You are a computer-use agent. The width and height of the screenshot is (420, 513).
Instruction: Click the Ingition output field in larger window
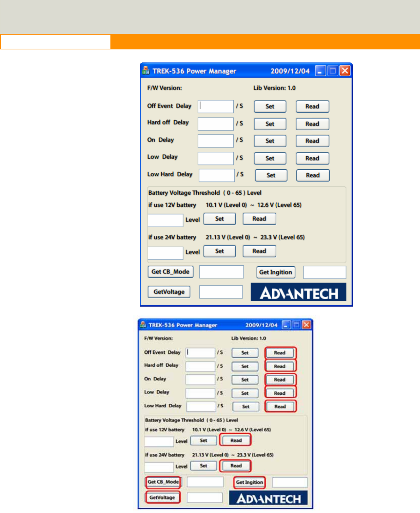tap(325, 272)
